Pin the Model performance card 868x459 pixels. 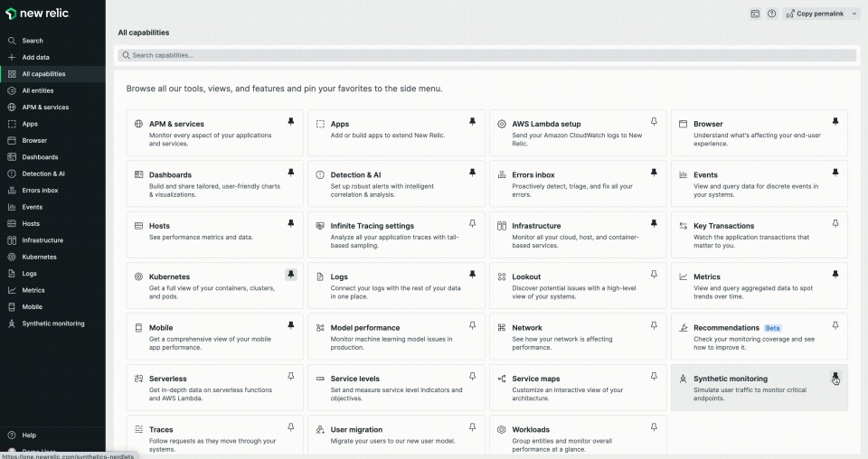pyautogui.click(x=472, y=325)
